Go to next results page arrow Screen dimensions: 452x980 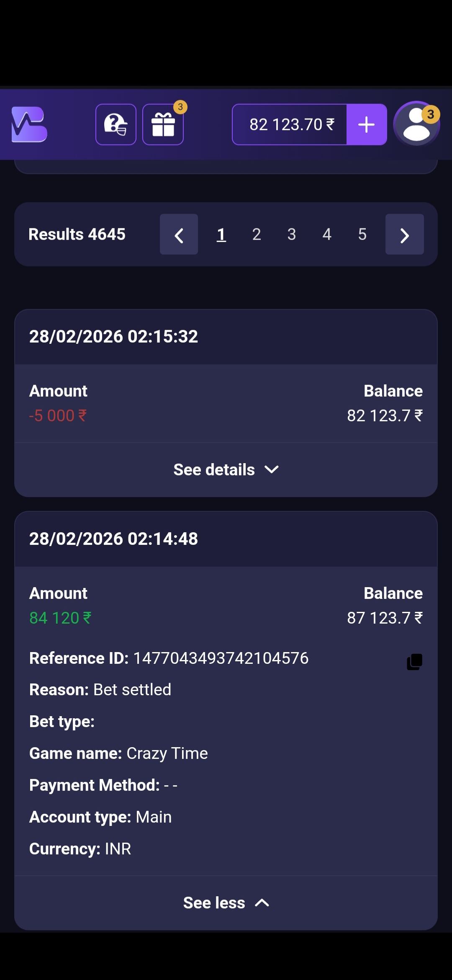(404, 235)
